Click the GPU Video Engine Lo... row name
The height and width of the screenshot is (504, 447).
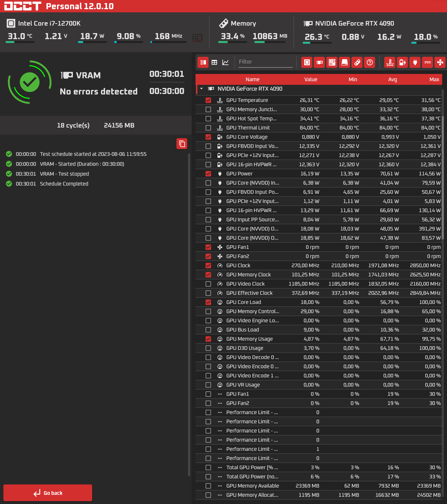click(x=253, y=321)
